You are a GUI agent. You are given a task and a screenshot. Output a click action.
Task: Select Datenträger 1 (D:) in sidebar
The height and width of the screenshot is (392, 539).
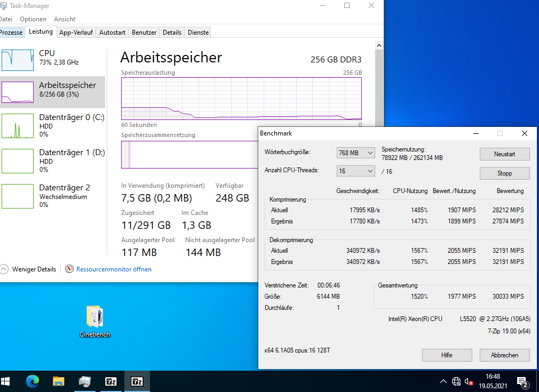(53, 161)
